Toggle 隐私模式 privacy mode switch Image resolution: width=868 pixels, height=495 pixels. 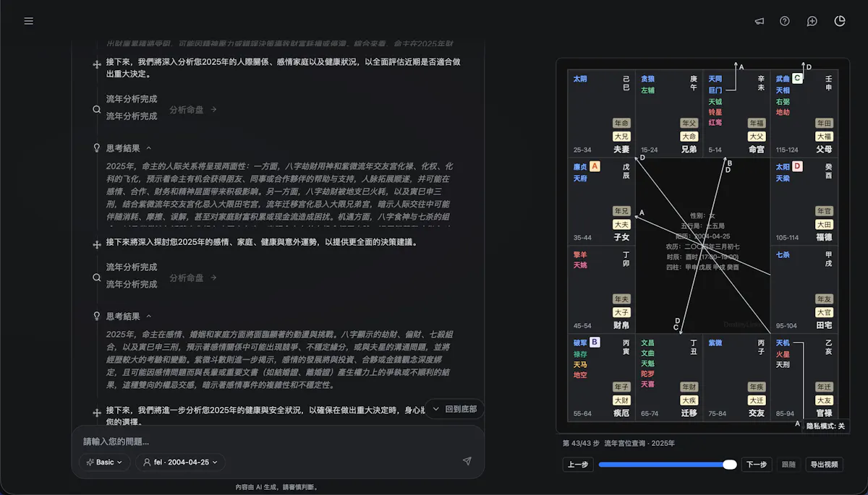825,426
